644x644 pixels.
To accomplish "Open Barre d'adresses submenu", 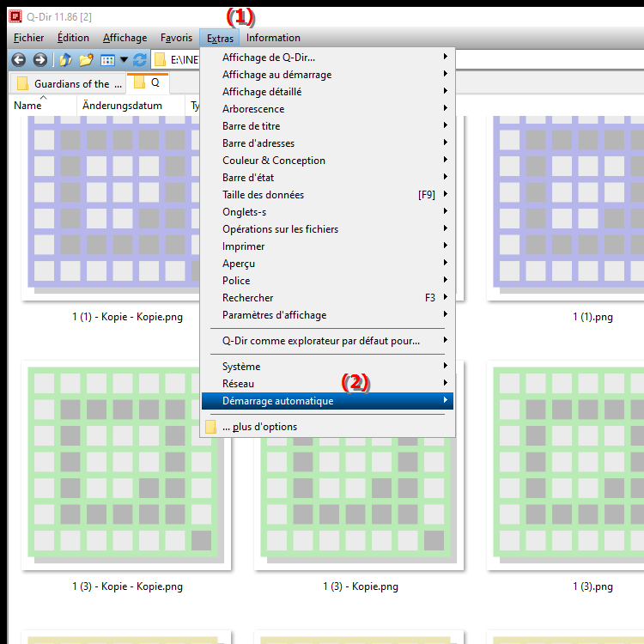I will (x=327, y=143).
